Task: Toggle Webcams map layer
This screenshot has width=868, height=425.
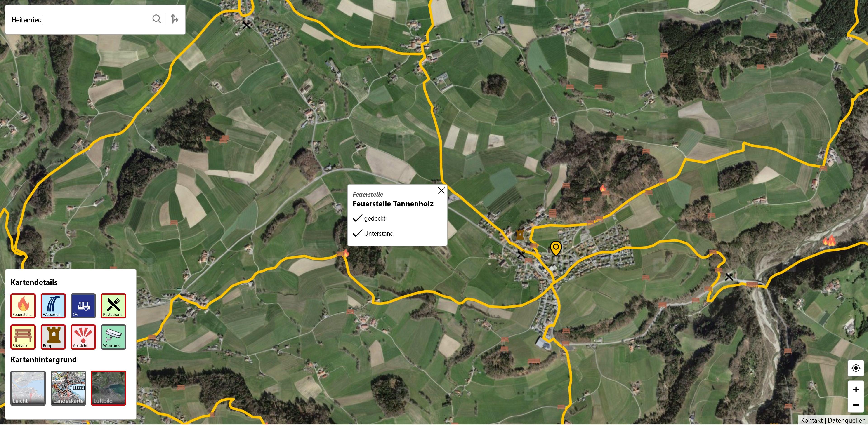Action: (113, 337)
